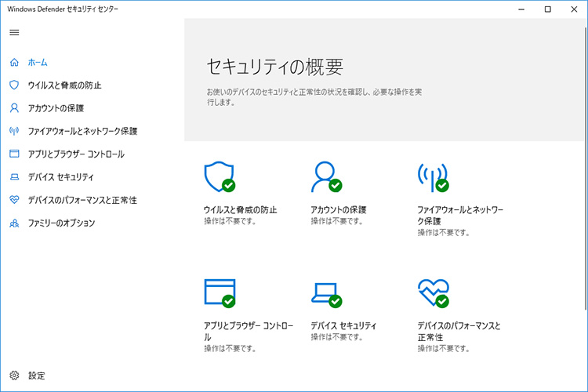Click the laptop device security icon in sidebar
Viewport: 588px width, 392px height.
pos(14,176)
